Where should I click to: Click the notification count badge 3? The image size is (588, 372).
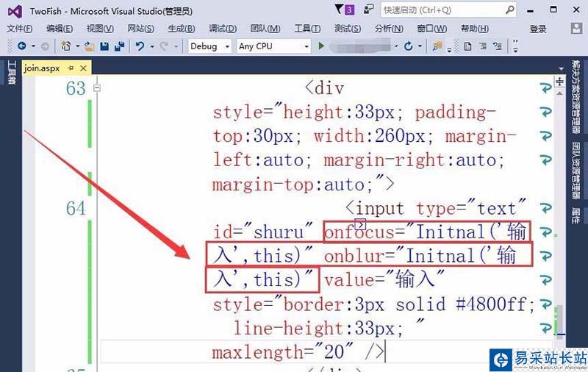pos(349,10)
